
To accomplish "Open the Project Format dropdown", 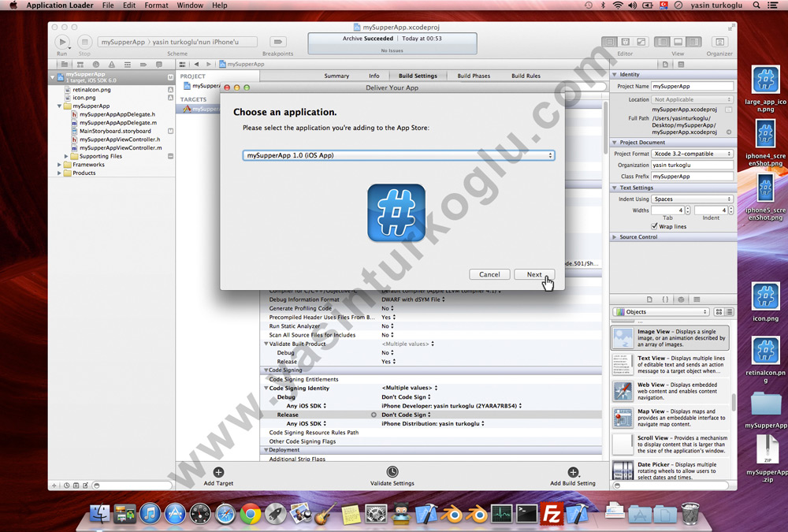I will coord(692,154).
